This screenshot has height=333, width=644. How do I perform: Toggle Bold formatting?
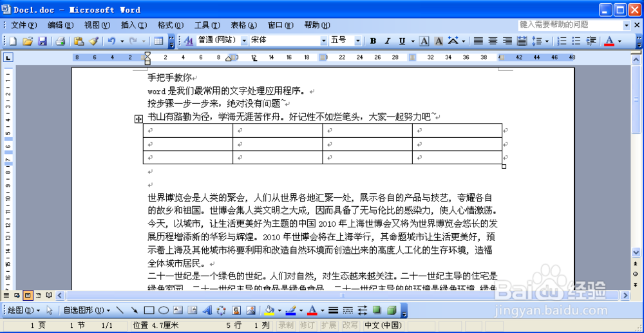[373, 41]
